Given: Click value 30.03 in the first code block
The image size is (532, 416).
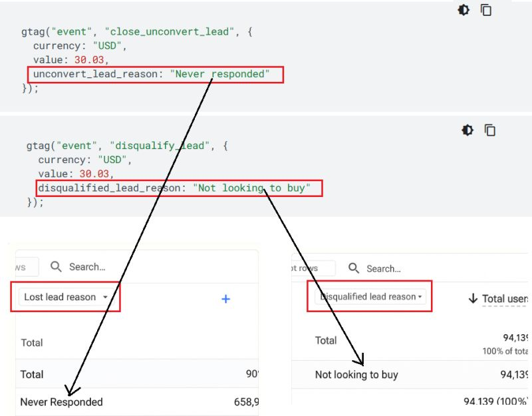Looking at the screenshot, I should tap(89, 60).
